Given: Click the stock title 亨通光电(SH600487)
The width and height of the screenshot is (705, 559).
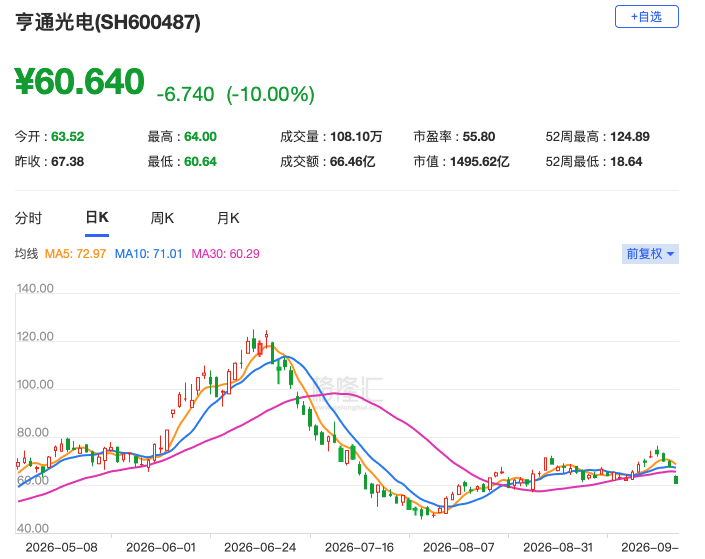Looking at the screenshot, I should 108,22.
